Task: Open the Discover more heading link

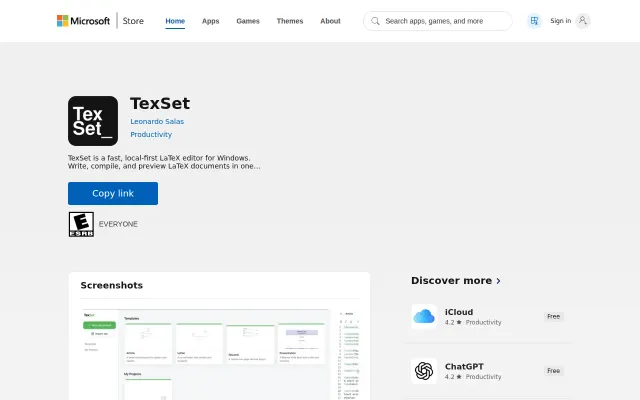Action: click(451, 281)
